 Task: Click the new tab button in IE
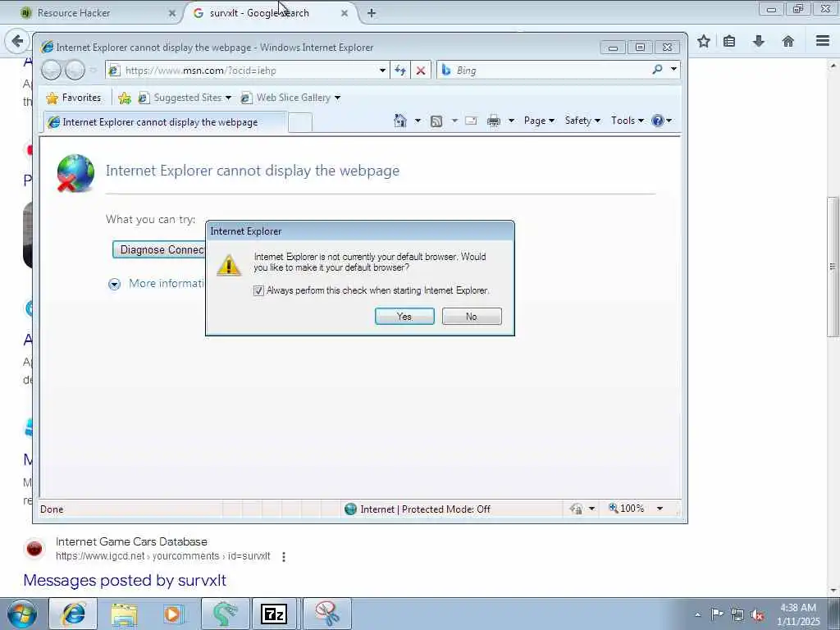(300, 123)
